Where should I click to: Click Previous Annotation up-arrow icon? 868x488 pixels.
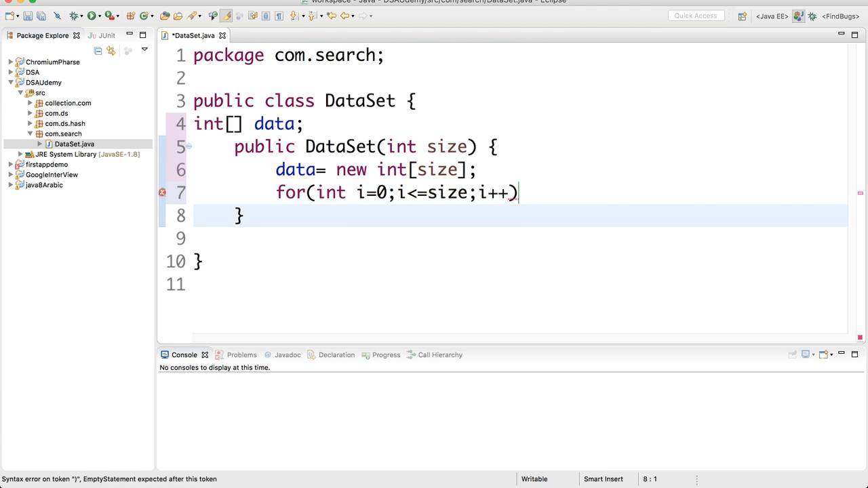pos(311,16)
